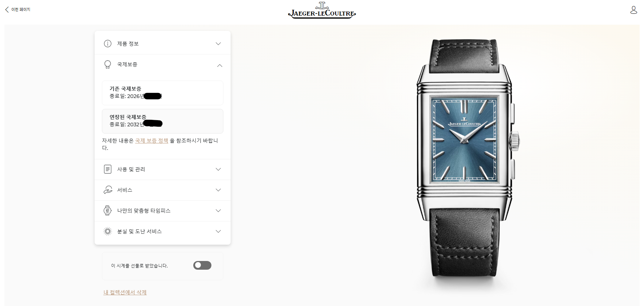Click the warranty ribbon icon beside 국제보증
The image size is (644, 306).
tap(108, 65)
